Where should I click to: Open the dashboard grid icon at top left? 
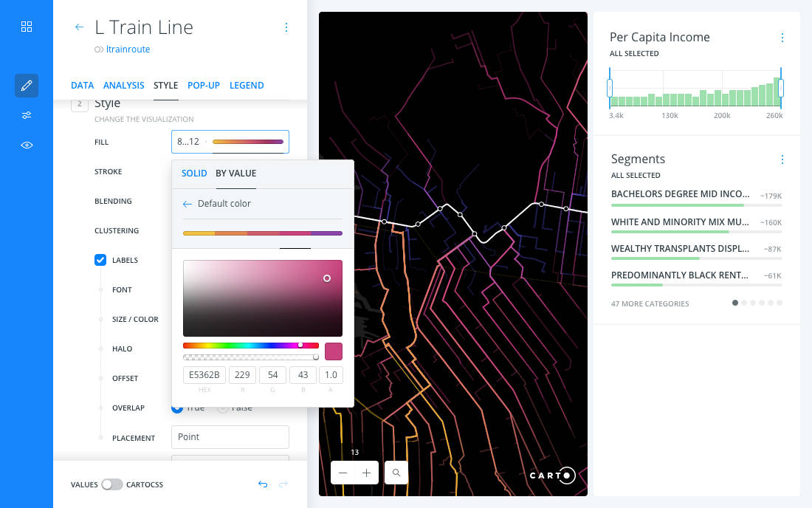26,26
